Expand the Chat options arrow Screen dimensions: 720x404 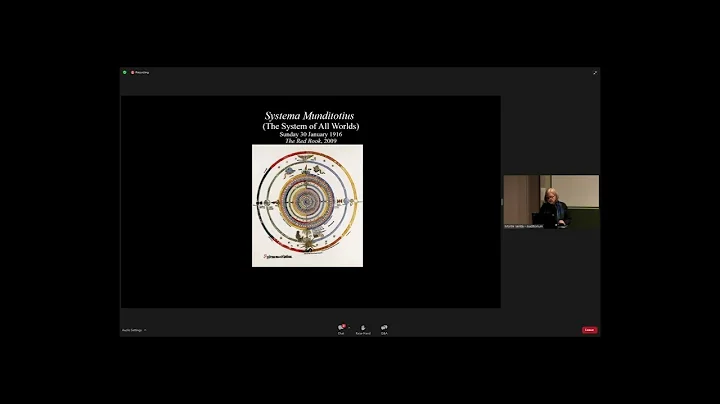[x=349, y=328]
